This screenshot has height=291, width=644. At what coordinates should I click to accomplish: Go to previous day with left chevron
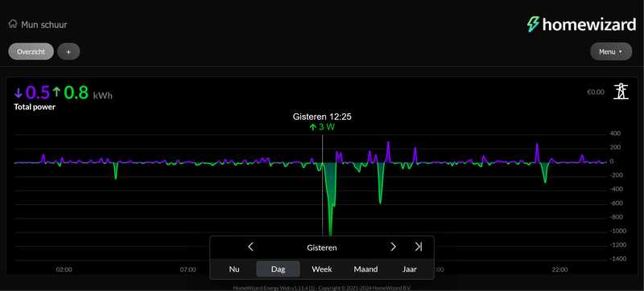pyautogui.click(x=251, y=247)
